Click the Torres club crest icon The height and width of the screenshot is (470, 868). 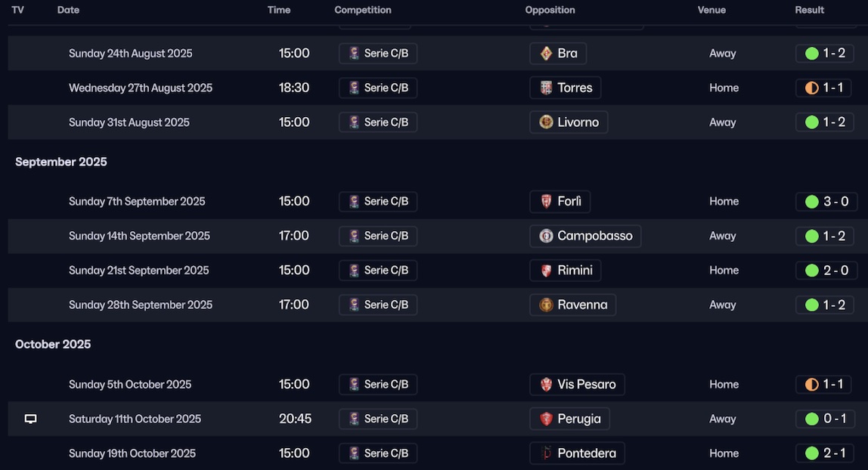(546, 88)
